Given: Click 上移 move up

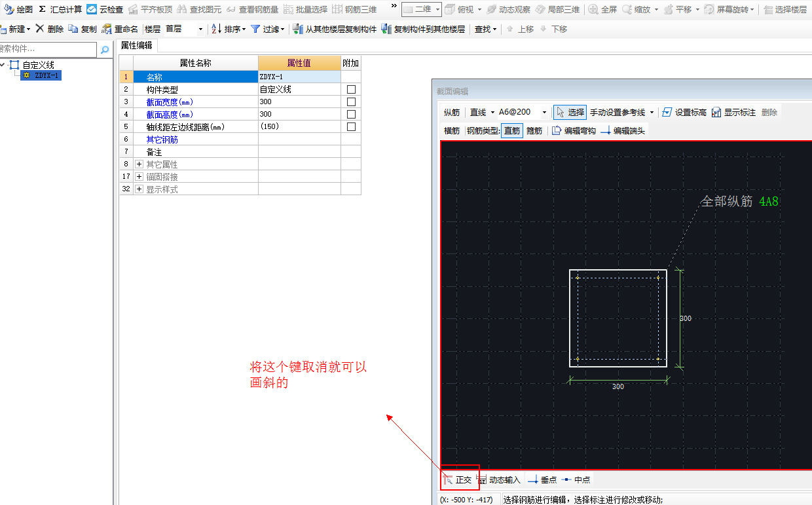Looking at the screenshot, I should [520, 29].
